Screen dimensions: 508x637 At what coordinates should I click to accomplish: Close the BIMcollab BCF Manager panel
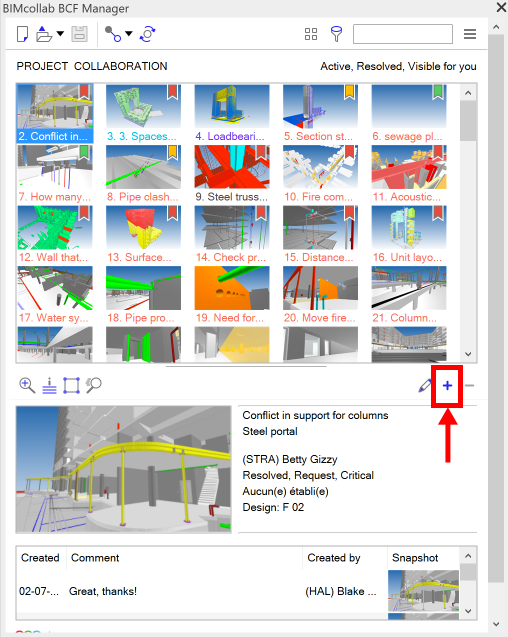[501, 7]
